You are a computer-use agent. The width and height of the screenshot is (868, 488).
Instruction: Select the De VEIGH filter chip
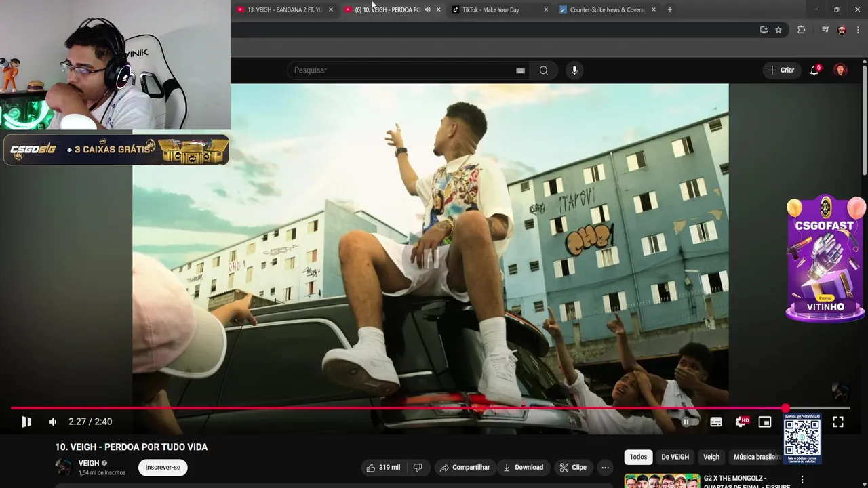[x=675, y=457]
